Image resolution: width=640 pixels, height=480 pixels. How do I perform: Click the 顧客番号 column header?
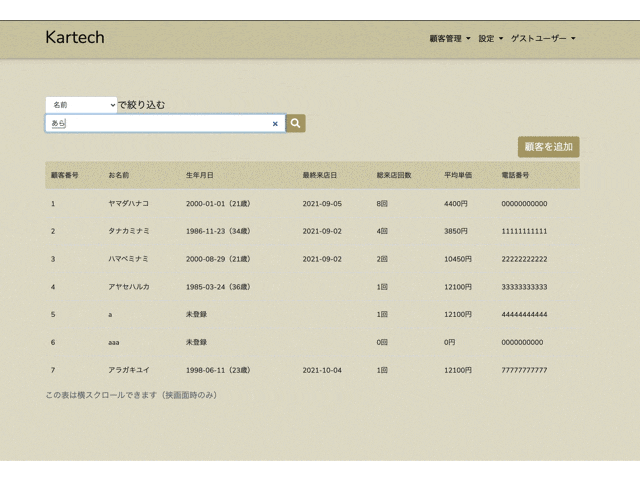[x=64, y=175]
